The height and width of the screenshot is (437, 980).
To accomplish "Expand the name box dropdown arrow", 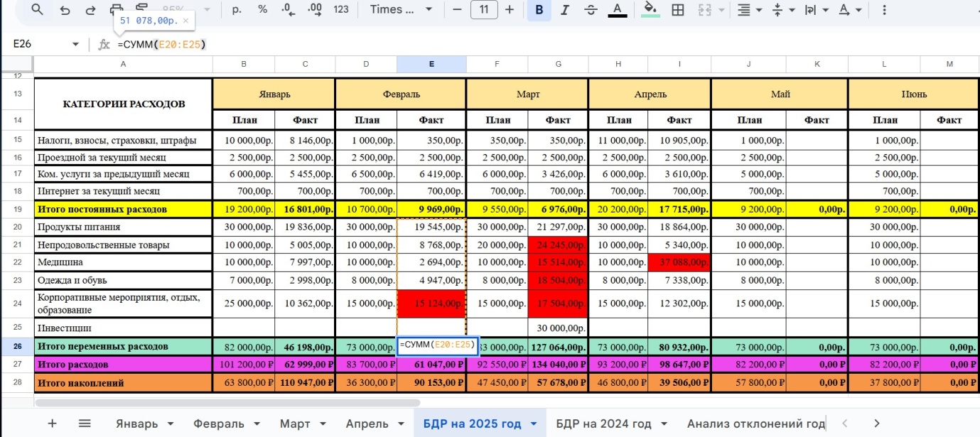I will 75,44.
